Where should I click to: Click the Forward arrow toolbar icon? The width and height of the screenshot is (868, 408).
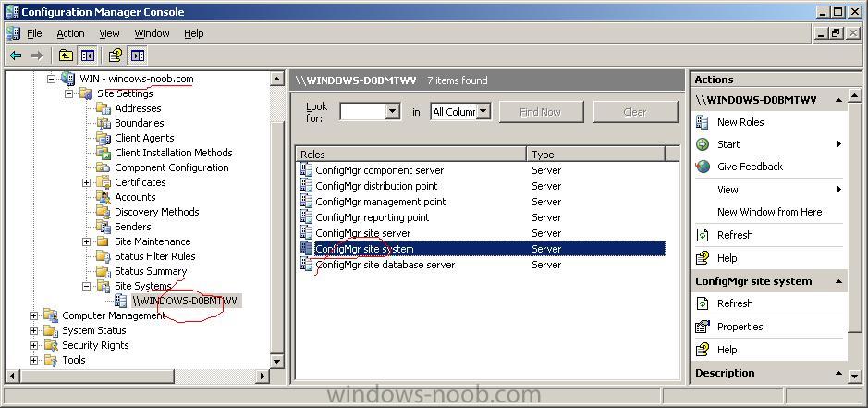[37, 55]
